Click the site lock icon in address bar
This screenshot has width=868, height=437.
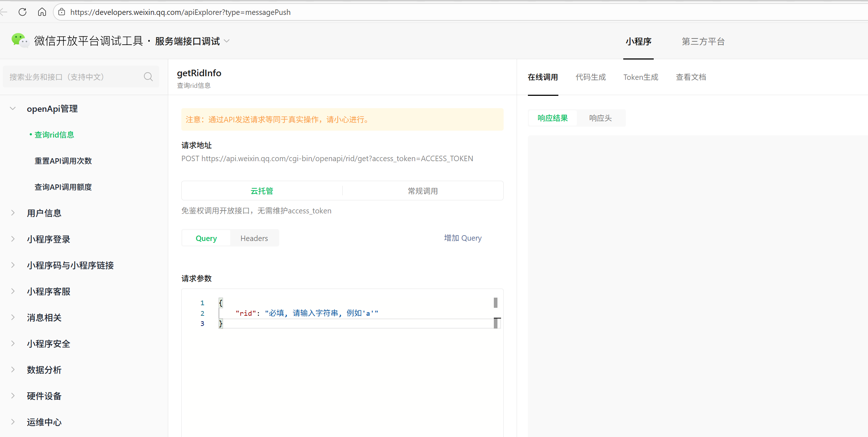point(62,12)
